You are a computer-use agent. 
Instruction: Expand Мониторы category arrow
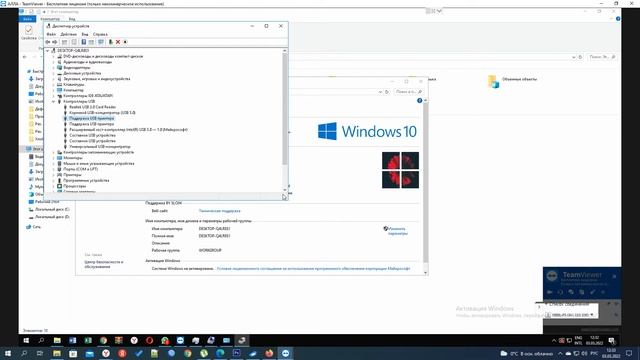pyautogui.click(x=53, y=158)
